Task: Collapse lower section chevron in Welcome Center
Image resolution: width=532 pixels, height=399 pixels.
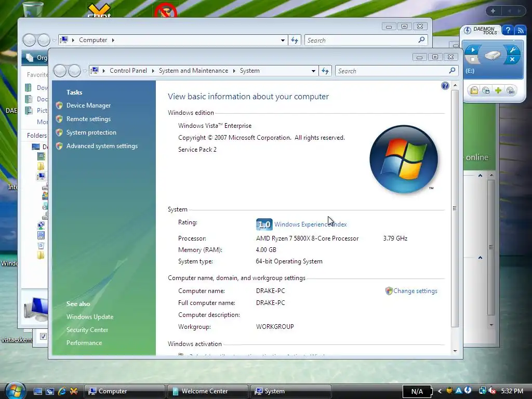Action: 480,258
